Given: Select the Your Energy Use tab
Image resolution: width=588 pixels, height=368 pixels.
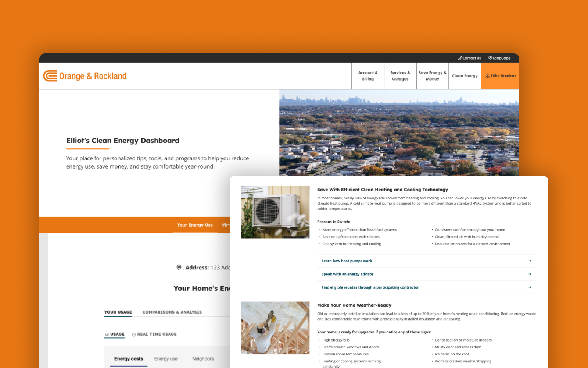Looking at the screenshot, I should (x=195, y=225).
